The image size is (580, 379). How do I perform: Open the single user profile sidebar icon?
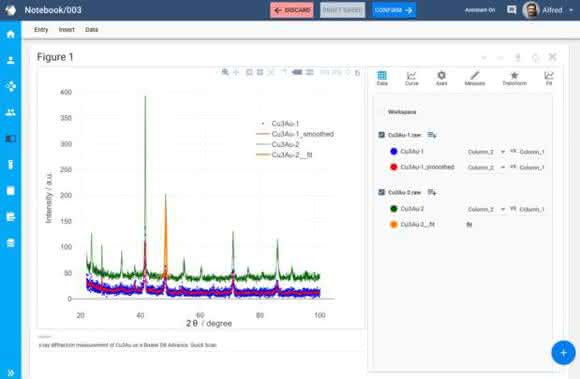click(11, 60)
